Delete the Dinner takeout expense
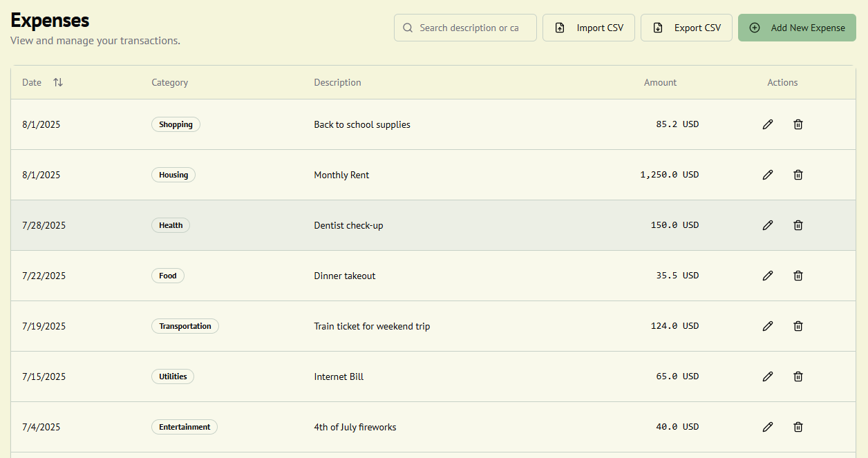868x458 pixels. 798,276
